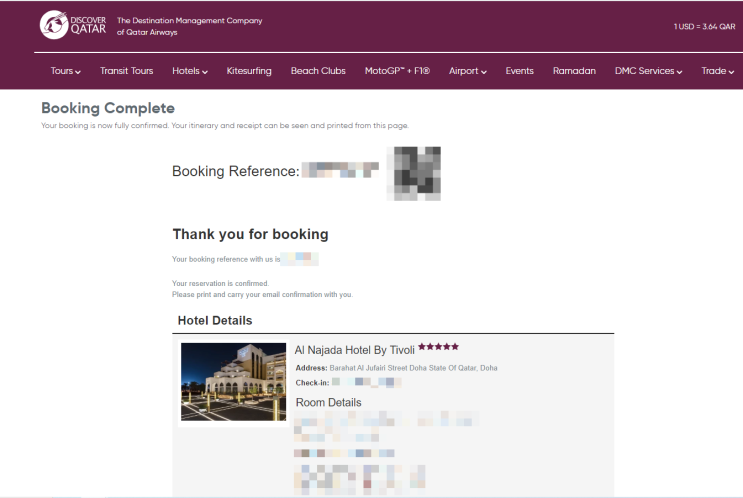
Task: Click 'Your reservation is confirmed.' text
Action: click(x=220, y=283)
